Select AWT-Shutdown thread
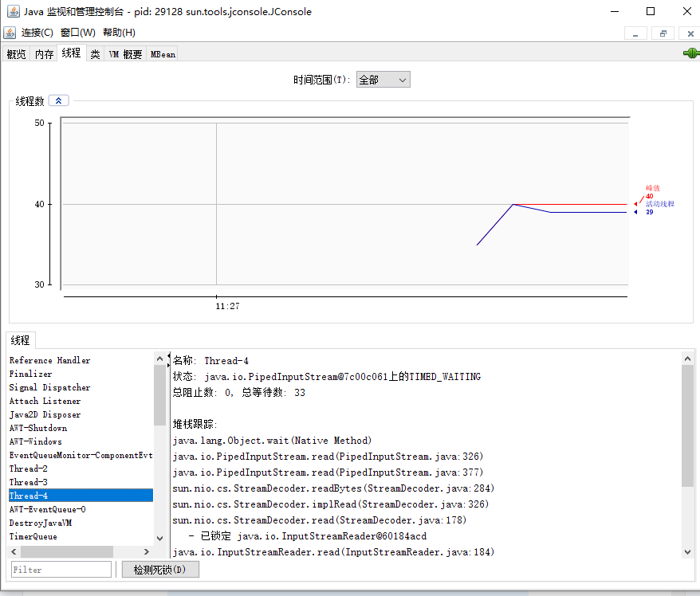The width and height of the screenshot is (700, 596). (x=81, y=428)
